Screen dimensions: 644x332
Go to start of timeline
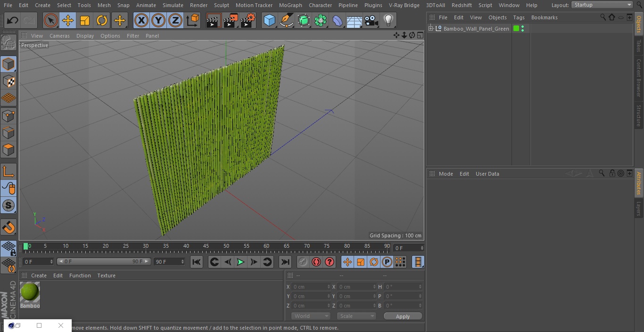point(197,262)
